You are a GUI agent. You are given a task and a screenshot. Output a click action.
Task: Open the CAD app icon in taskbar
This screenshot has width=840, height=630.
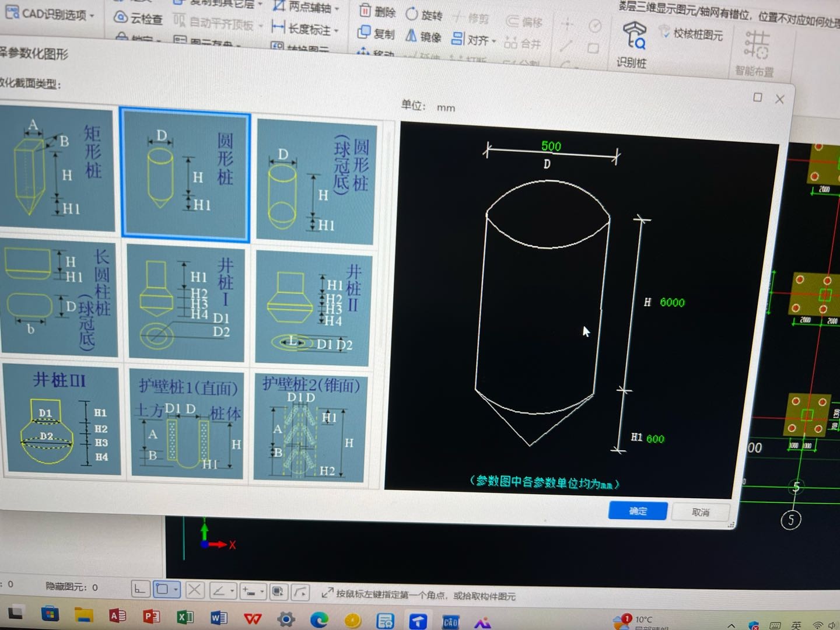[451, 622]
